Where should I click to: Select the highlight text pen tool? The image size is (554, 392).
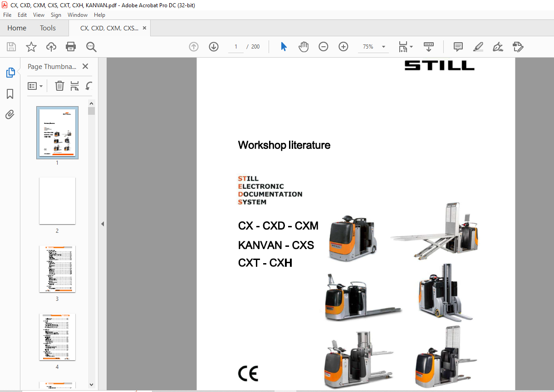pyautogui.click(x=478, y=47)
